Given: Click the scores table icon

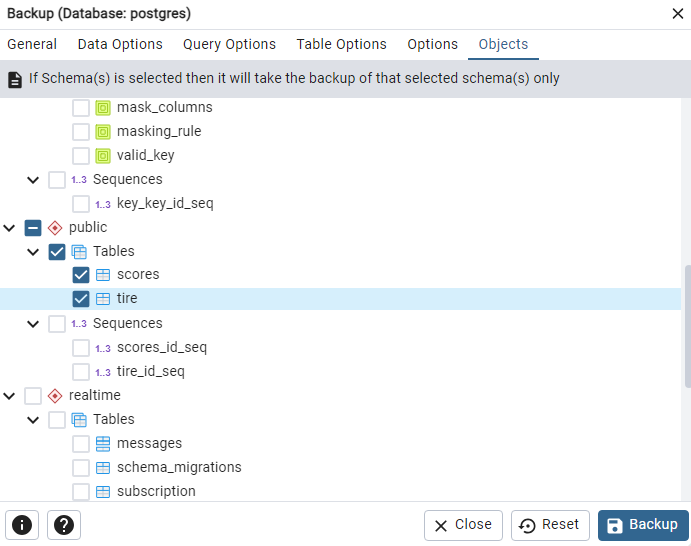Looking at the screenshot, I should point(103,275).
